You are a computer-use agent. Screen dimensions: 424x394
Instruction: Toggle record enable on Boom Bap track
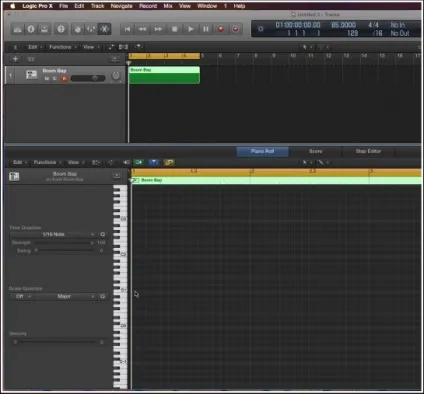click(64, 78)
